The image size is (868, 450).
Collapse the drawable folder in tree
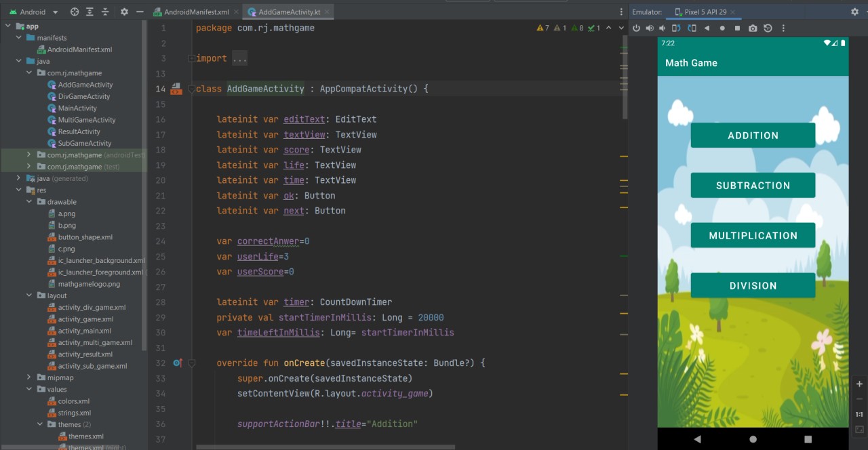tap(30, 202)
